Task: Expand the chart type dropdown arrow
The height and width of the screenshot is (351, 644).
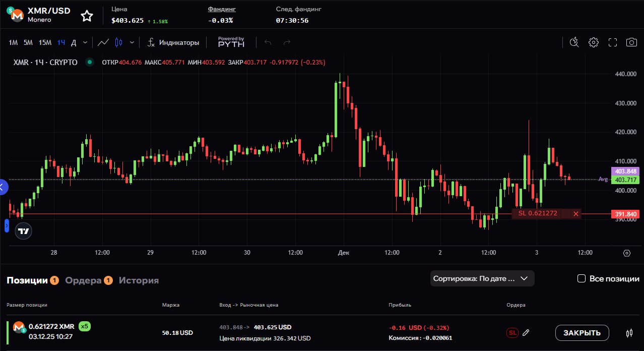Action: pos(132,42)
